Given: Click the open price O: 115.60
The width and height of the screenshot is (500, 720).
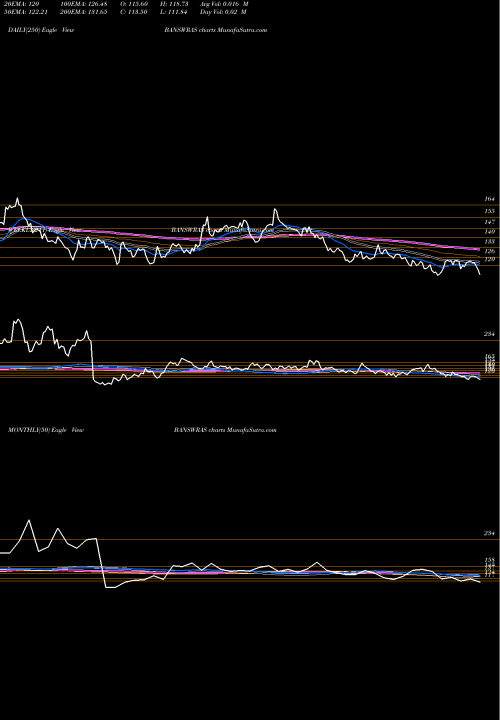Looking at the screenshot, I should click(x=134, y=4).
